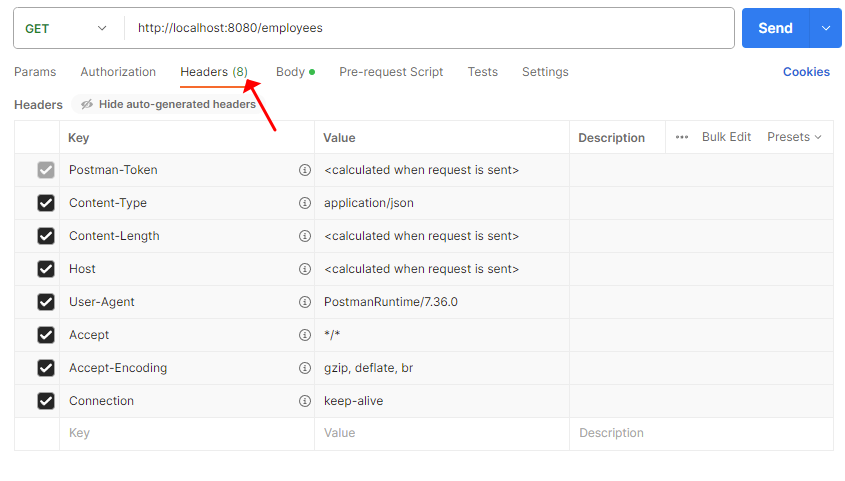Image resolution: width=845 pixels, height=481 pixels.
Task: Open info icon for Postman-Token header
Action: pyautogui.click(x=304, y=170)
